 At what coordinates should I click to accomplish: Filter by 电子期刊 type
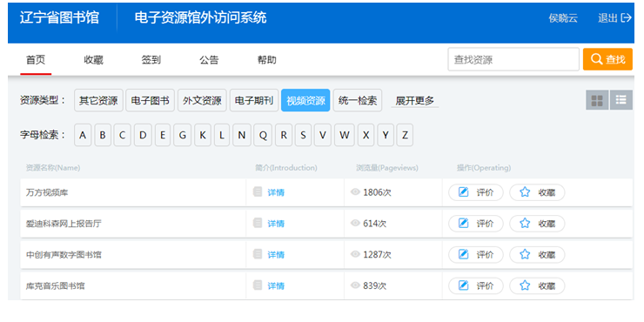click(x=254, y=100)
